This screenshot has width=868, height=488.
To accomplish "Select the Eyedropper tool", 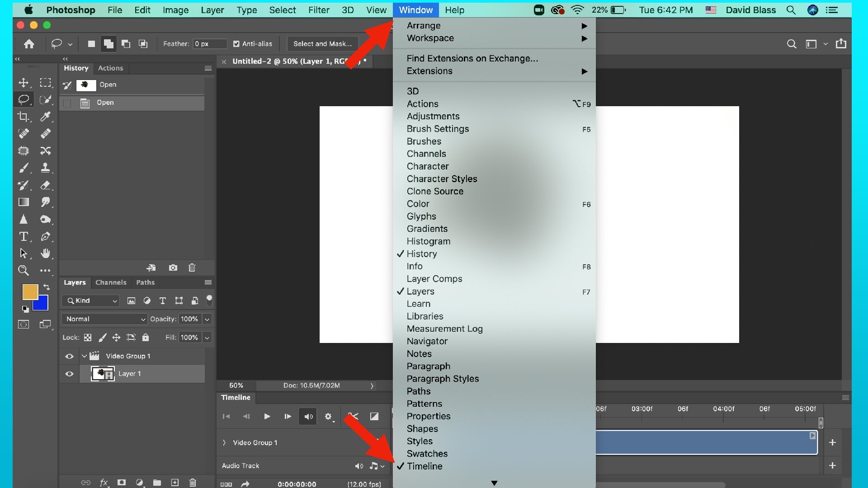I will pyautogui.click(x=45, y=117).
